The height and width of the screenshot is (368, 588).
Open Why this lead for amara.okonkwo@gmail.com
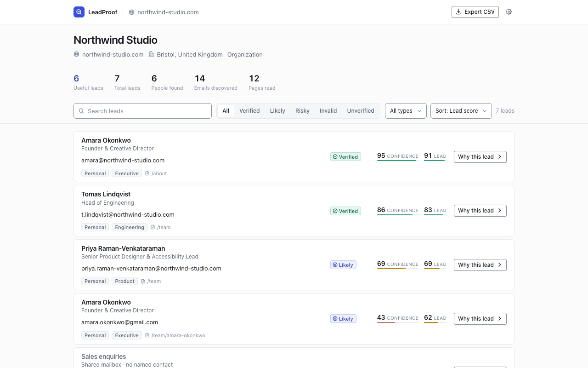pos(480,319)
